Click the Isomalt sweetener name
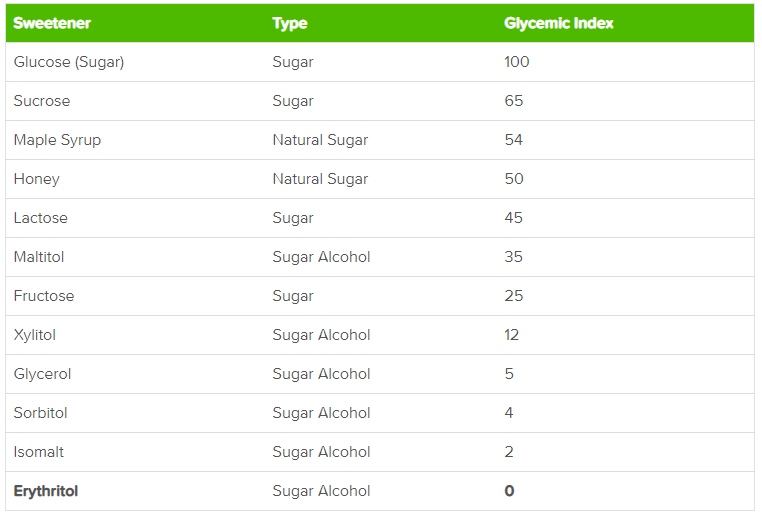Viewport: 762px width, 517px height. (38, 451)
